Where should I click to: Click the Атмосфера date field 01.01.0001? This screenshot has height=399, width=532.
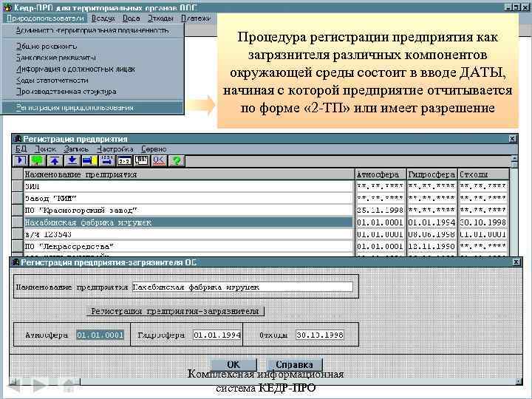100,335
